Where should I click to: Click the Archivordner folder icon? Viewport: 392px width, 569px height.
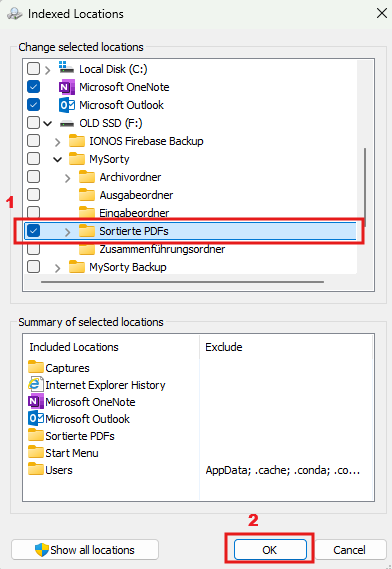pos(87,177)
